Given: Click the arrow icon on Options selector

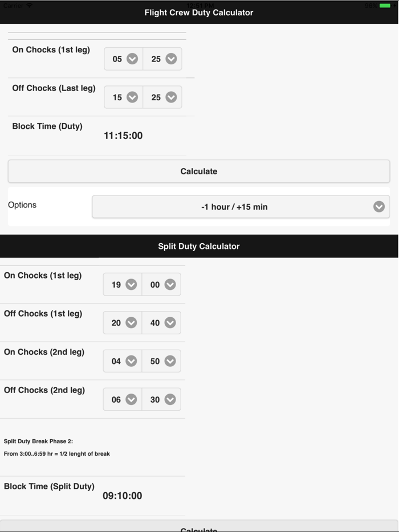Looking at the screenshot, I should 379,207.
